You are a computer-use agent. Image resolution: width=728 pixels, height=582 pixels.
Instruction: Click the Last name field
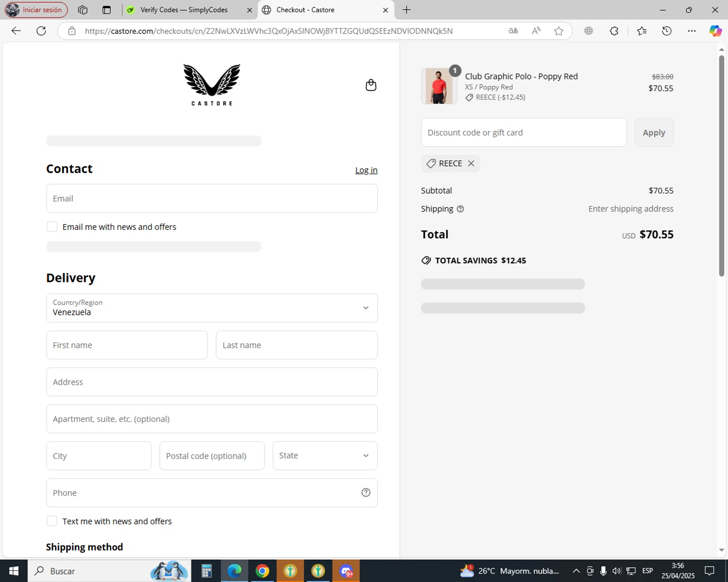297,345
